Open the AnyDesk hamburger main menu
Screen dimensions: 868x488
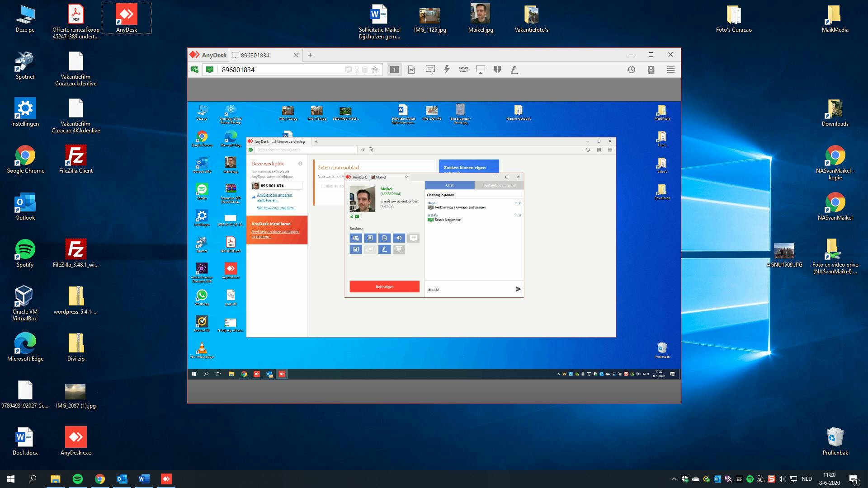coord(670,70)
